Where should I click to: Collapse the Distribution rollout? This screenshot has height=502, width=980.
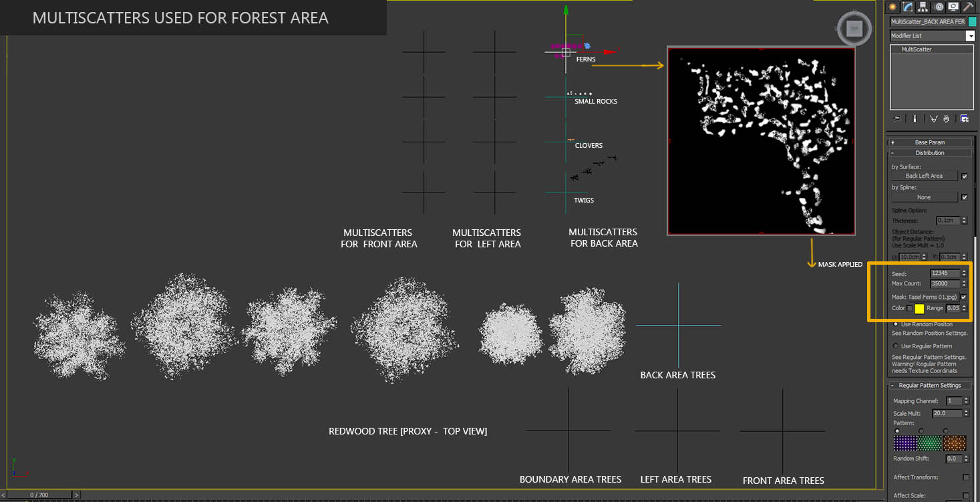929,153
